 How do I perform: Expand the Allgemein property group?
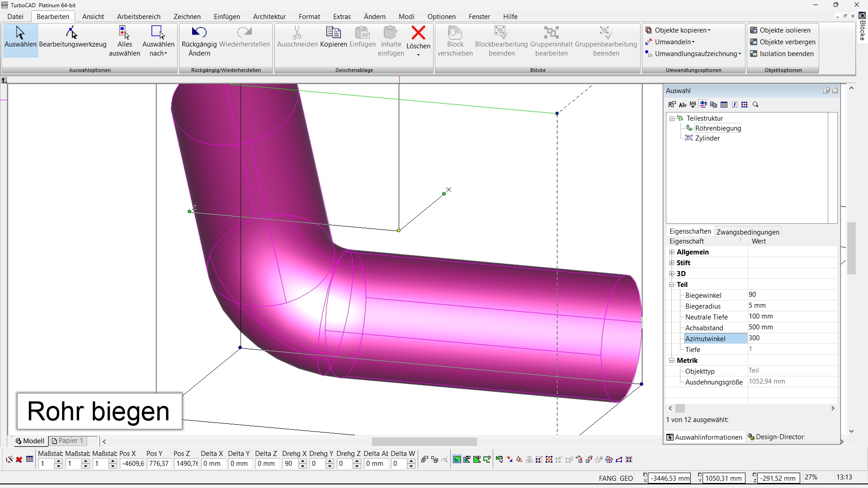[x=672, y=252]
